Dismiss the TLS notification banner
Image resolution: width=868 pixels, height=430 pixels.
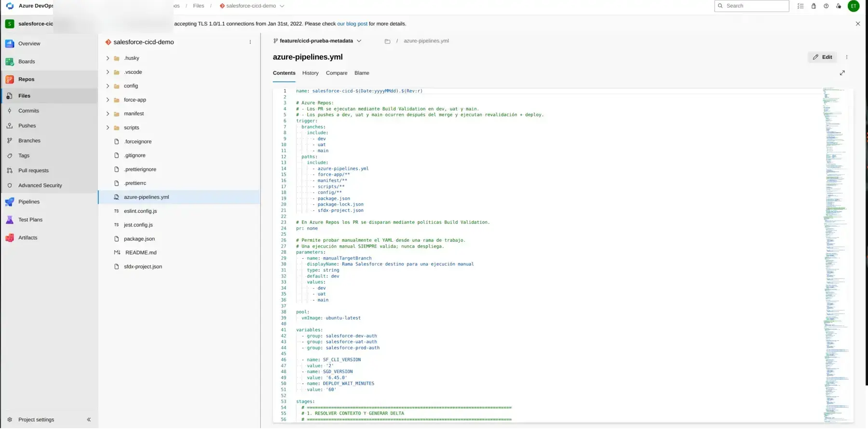(858, 24)
